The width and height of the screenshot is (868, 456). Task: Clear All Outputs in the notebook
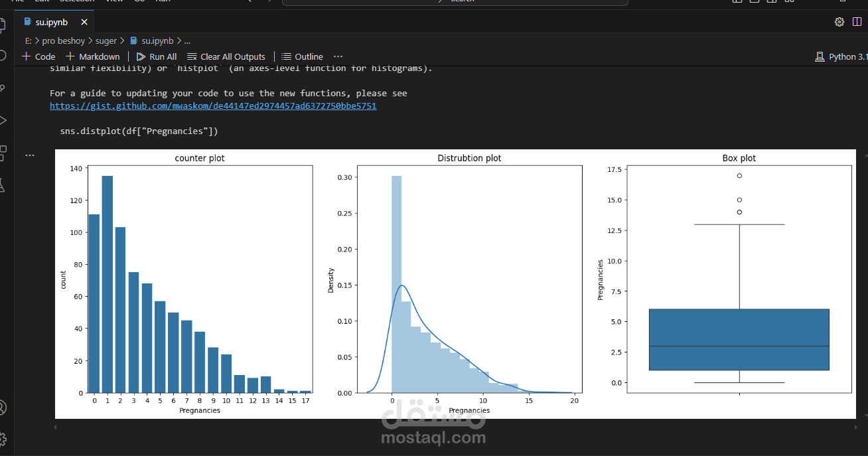click(226, 56)
